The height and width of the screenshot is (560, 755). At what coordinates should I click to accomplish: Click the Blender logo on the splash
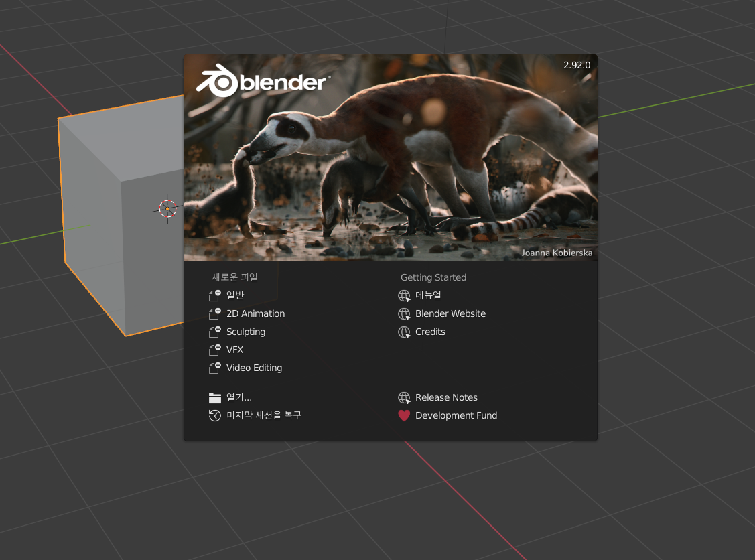pos(261,82)
